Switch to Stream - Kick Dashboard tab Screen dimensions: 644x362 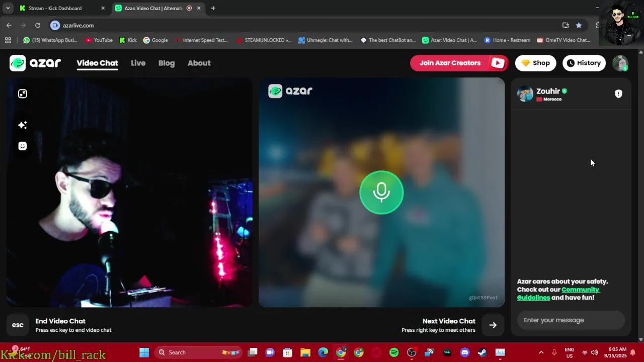click(55, 8)
